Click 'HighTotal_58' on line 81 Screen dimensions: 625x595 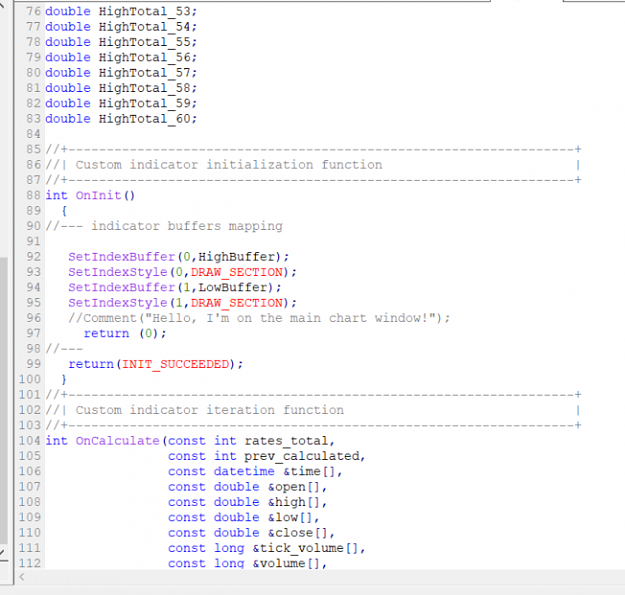pyautogui.click(x=145, y=88)
